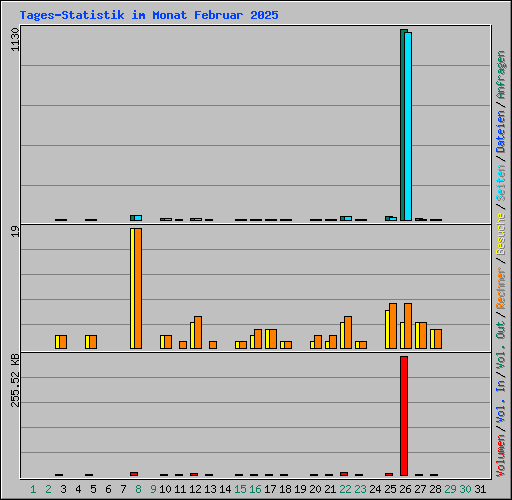Click day label "12" on the x-axis
The height and width of the screenshot is (500, 512).
195,489
